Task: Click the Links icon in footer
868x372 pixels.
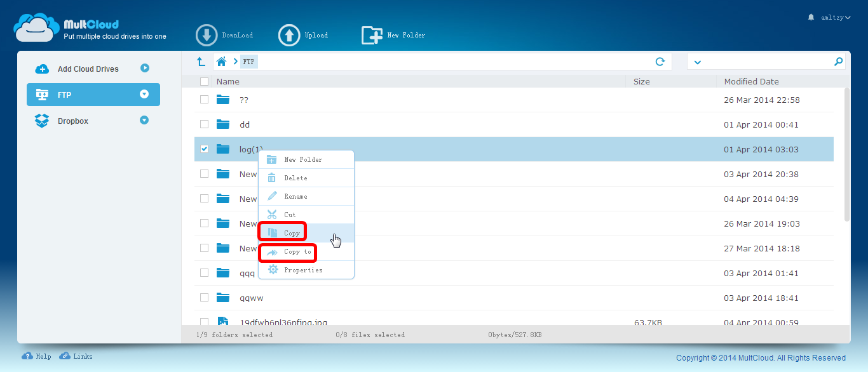Action: coord(65,356)
